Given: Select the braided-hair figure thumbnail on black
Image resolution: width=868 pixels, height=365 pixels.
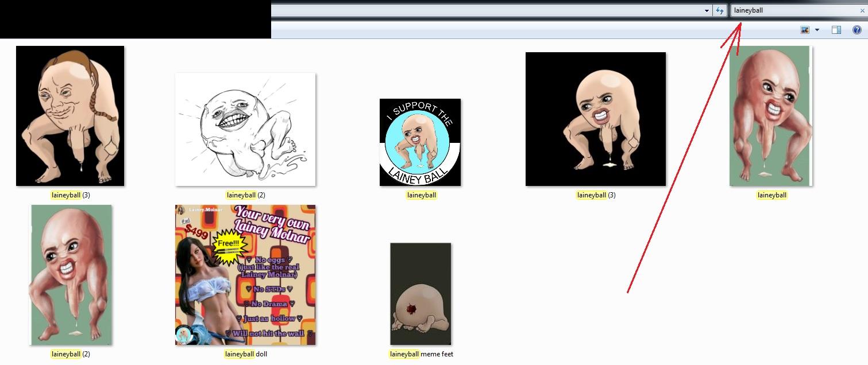Looking at the screenshot, I should tap(70, 116).
